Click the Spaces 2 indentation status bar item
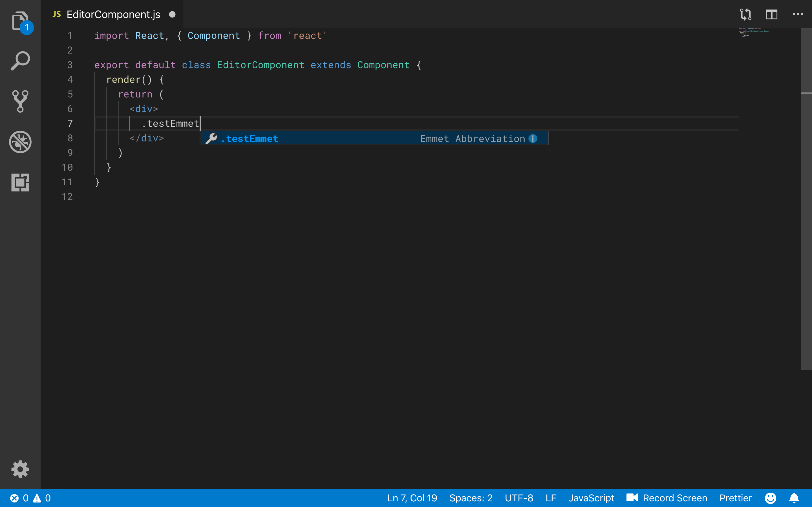The height and width of the screenshot is (507, 812). (471, 498)
